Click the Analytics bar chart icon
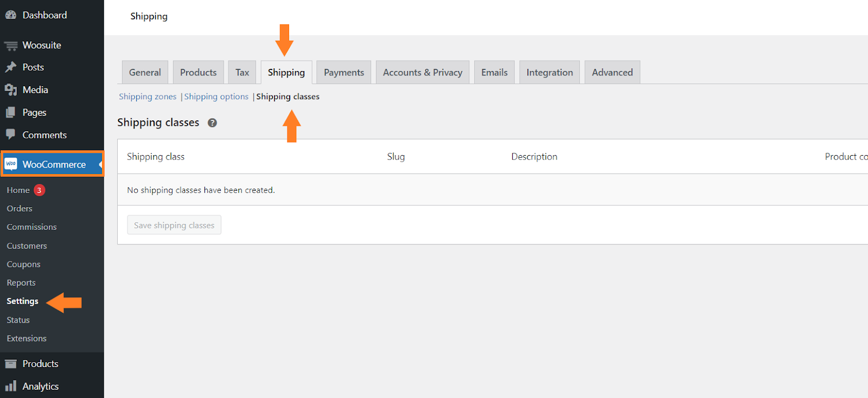This screenshot has height=398, width=868. pos(10,386)
